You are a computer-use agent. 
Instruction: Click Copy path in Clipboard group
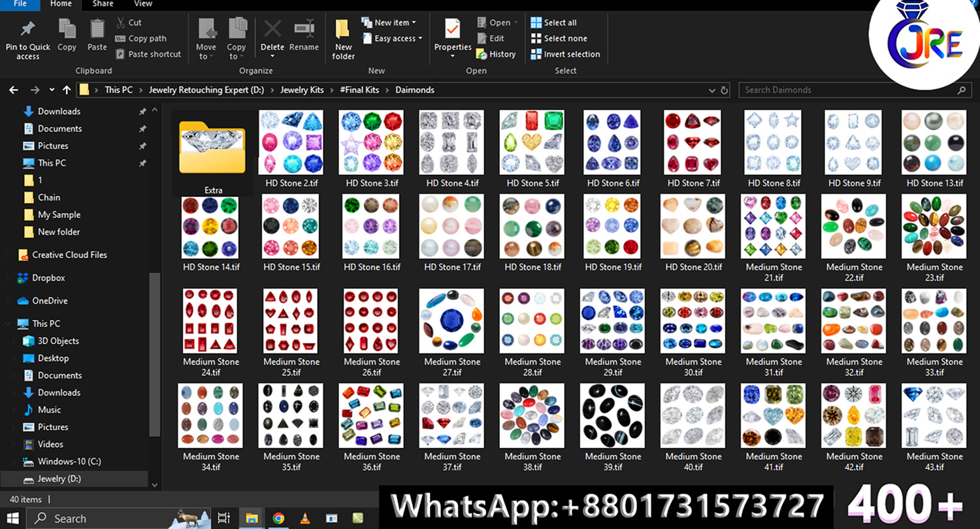pyautogui.click(x=140, y=39)
